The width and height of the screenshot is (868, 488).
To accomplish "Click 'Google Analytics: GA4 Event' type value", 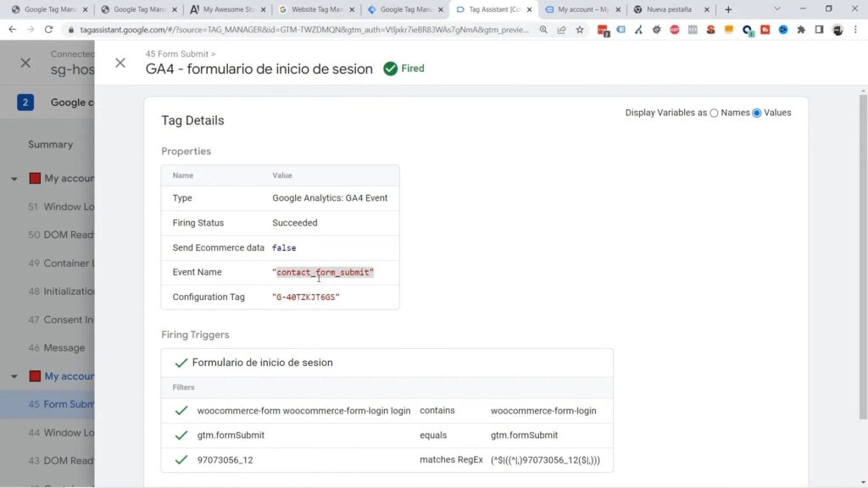I will coord(330,198).
